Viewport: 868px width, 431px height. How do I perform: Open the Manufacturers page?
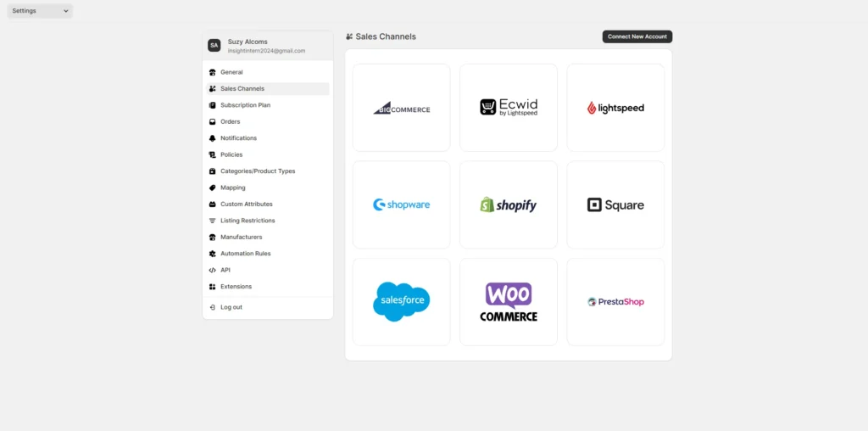(242, 237)
